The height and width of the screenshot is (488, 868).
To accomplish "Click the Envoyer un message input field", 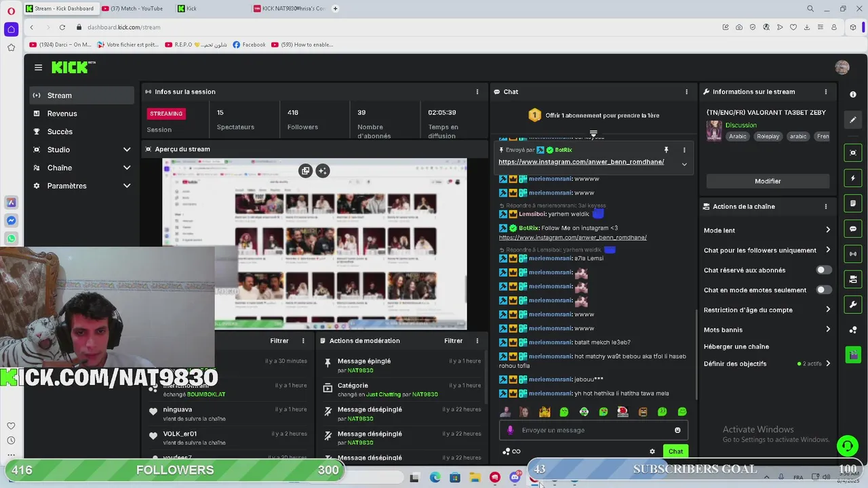I will pyautogui.click(x=593, y=430).
